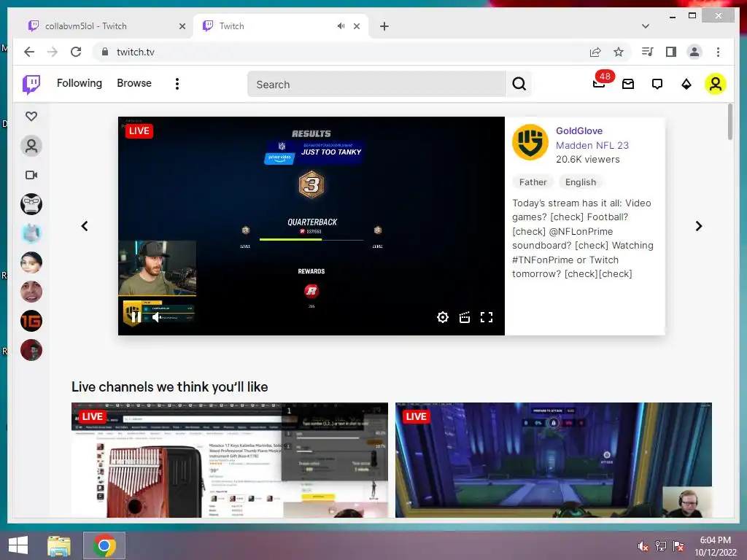Toggle Chrome side panel

click(x=671, y=52)
